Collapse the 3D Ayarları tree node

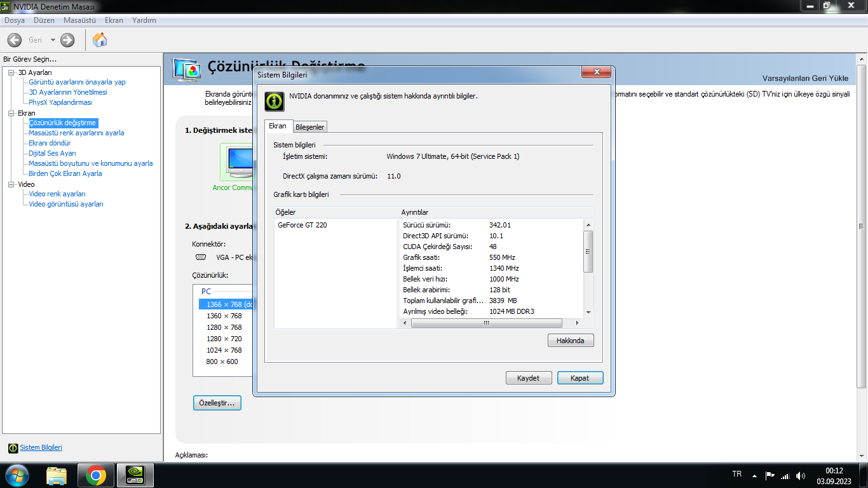11,72
